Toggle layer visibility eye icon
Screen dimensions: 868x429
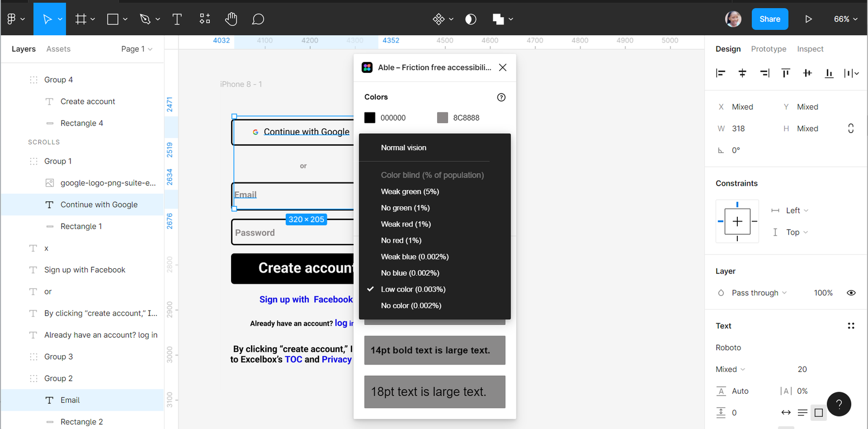click(x=851, y=293)
